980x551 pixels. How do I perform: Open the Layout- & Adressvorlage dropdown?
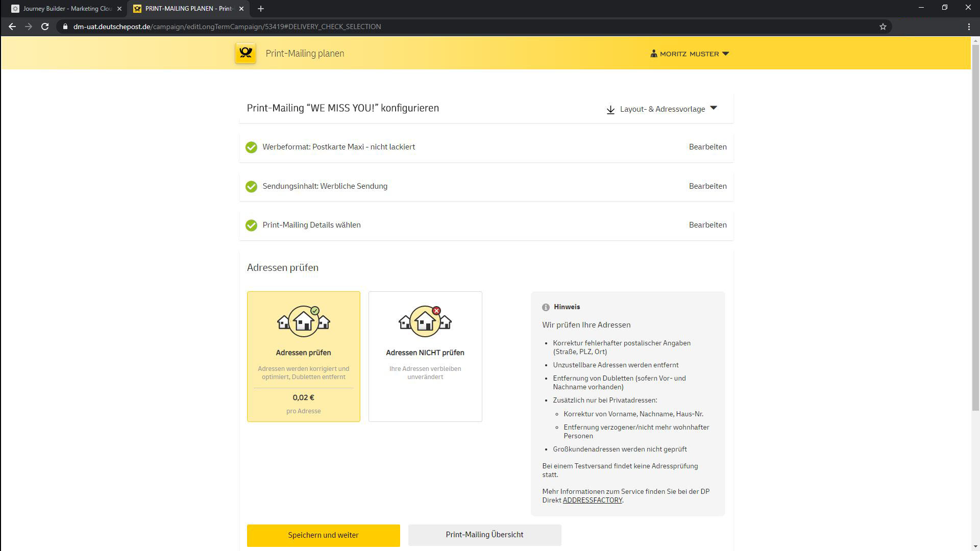(663, 109)
